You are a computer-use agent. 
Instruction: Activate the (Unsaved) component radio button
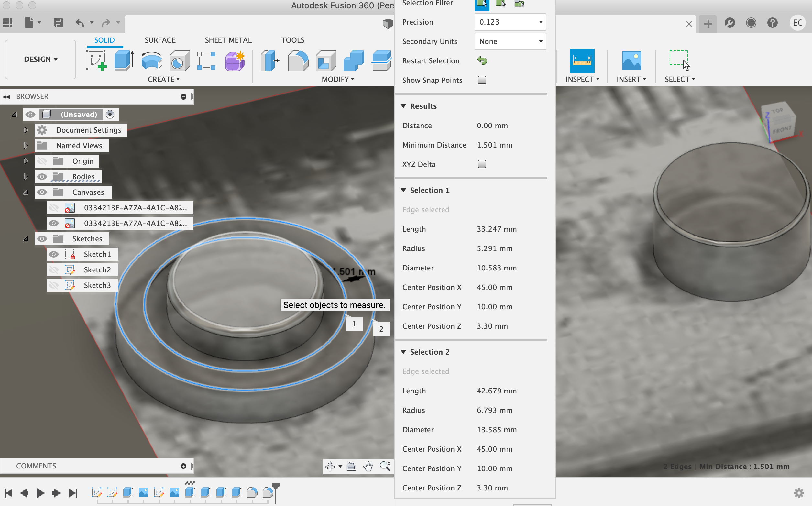click(x=110, y=115)
